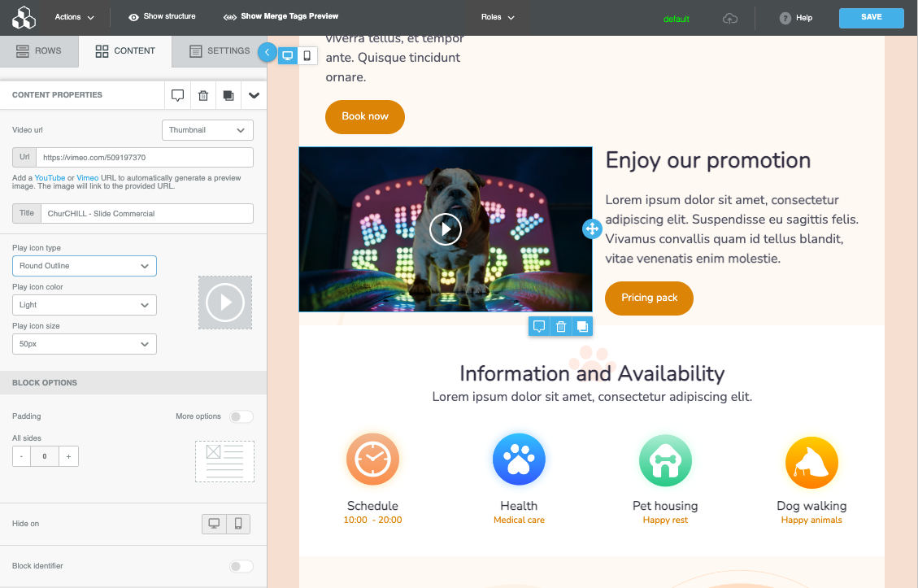This screenshot has height=588, width=918.
Task: Click the Vimeo link in help text
Action: pyautogui.click(x=87, y=177)
